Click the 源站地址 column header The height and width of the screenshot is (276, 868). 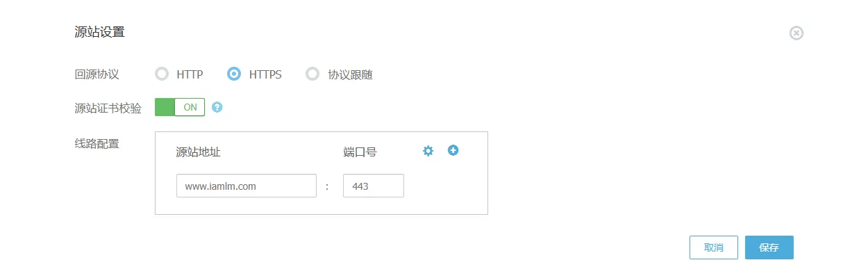tap(199, 152)
